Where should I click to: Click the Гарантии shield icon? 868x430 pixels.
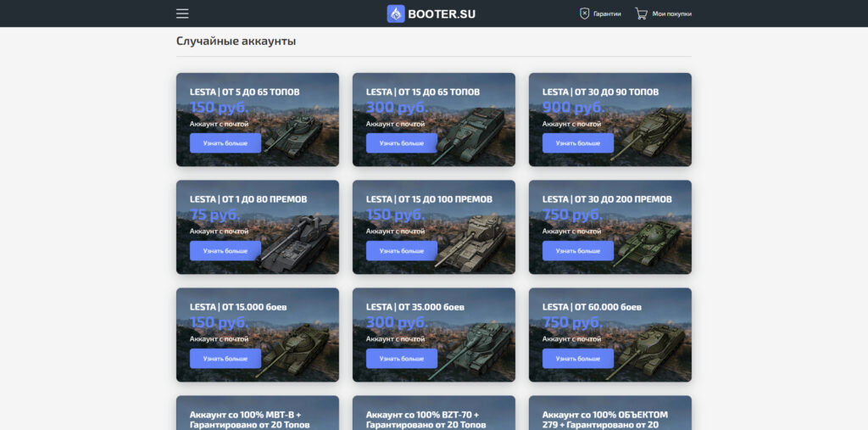tap(585, 14)
